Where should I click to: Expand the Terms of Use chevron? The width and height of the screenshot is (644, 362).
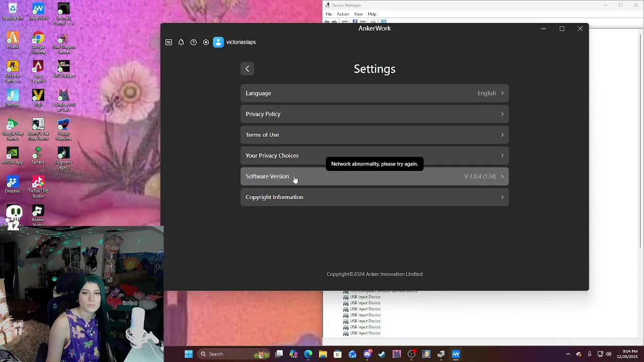tap(502, 135)
